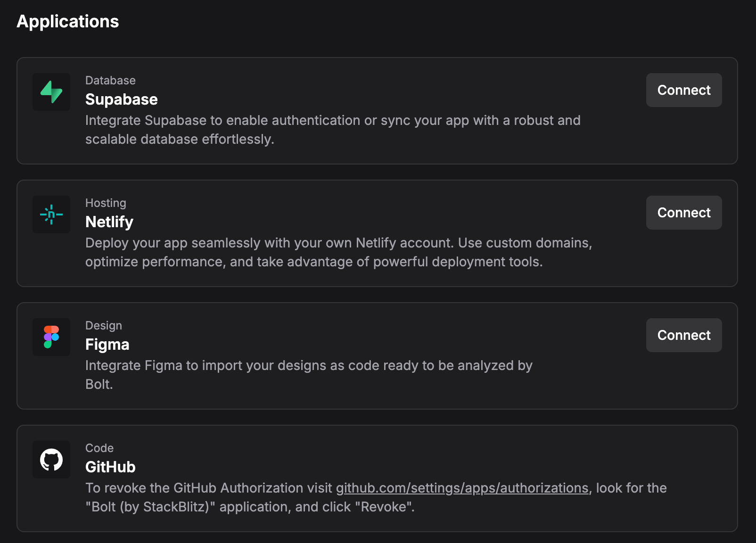Click the GitHub title text

[110, 467]
